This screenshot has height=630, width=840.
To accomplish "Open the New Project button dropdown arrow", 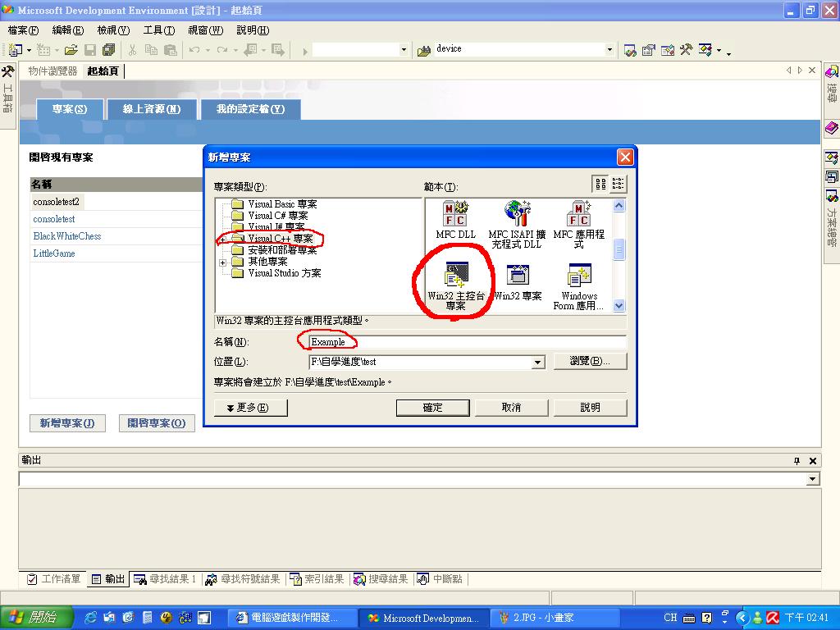I will [x=29, y=50].
